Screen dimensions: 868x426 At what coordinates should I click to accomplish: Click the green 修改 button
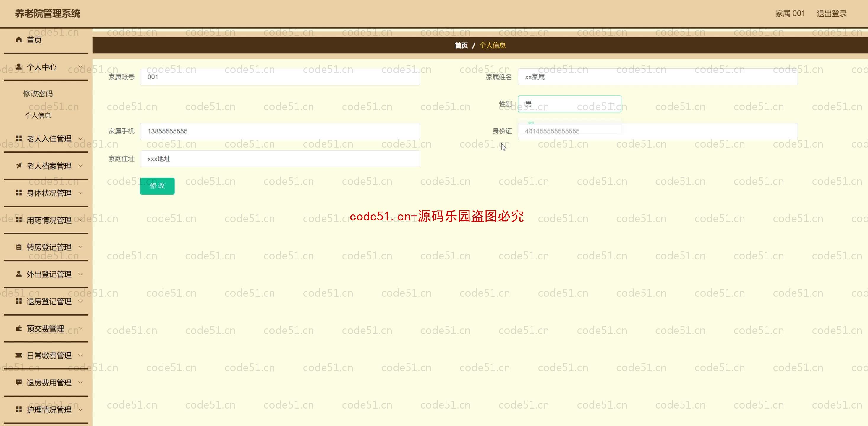(x=157, y=186)
